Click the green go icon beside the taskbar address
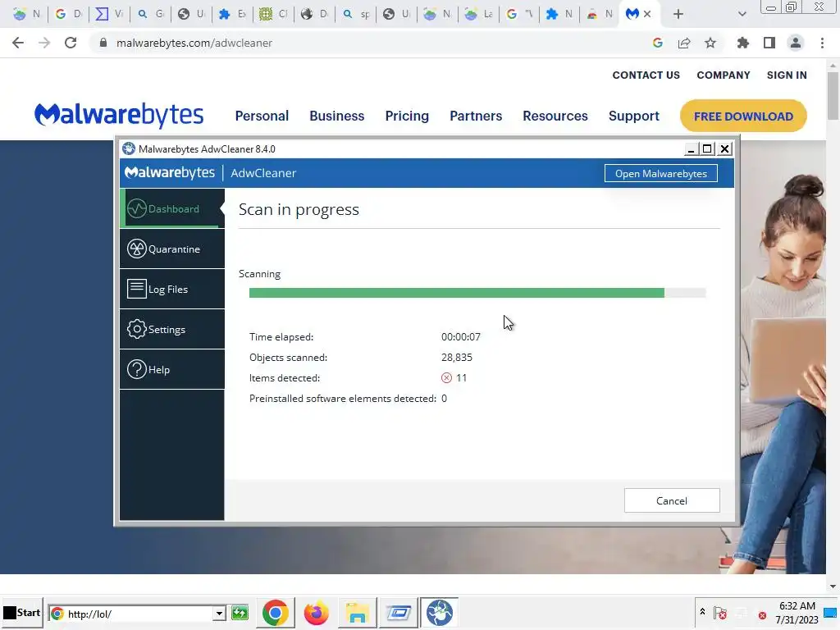The height and width of the screenshot is (630, 840). [x=240, y=613]
